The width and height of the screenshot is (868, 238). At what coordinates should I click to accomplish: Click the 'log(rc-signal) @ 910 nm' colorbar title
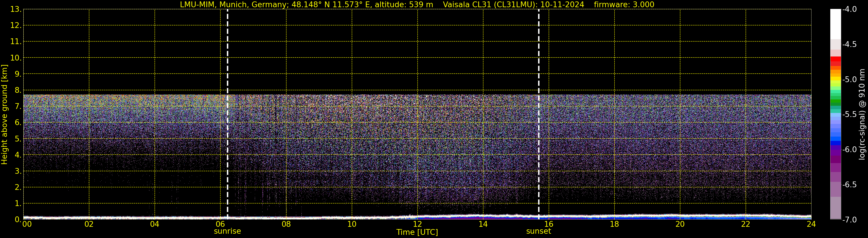point(862,115)
